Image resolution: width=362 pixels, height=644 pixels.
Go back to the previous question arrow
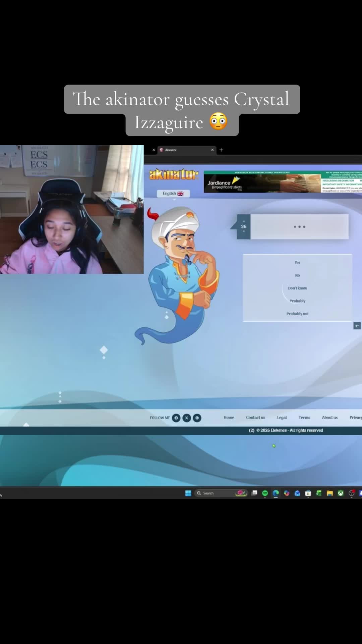[357, 326]
